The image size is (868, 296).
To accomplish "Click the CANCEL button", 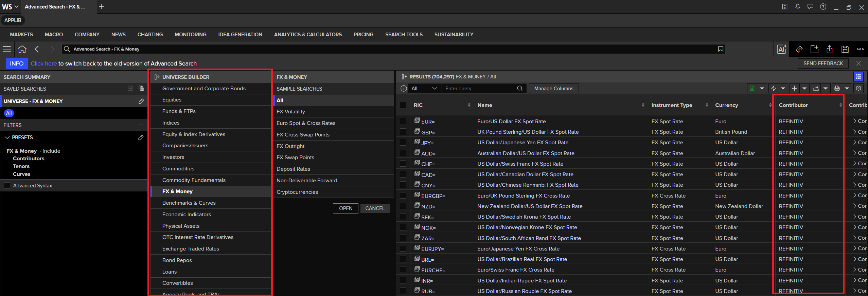I will coord(375,208).
